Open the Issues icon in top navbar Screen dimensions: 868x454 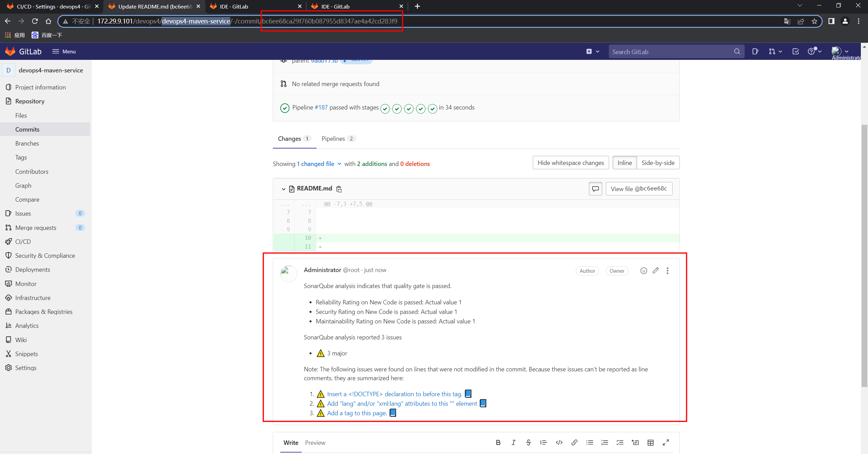(x=755, y=51)
